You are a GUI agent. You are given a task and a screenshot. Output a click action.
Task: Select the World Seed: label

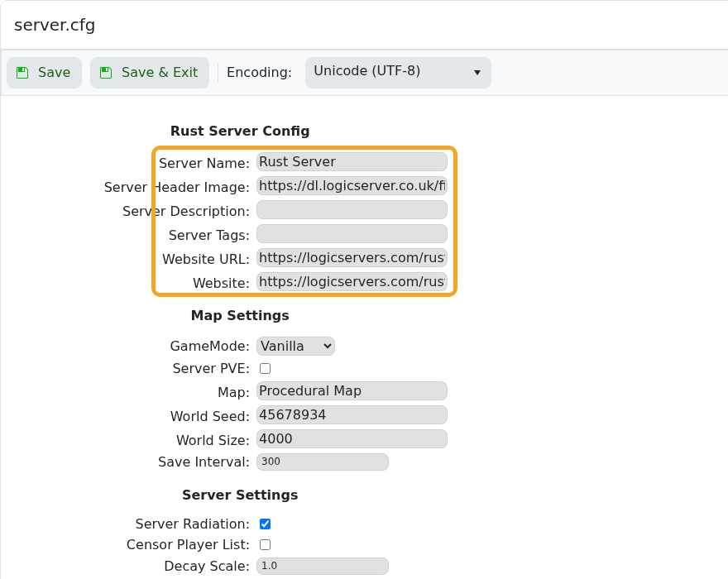[210, 416]
